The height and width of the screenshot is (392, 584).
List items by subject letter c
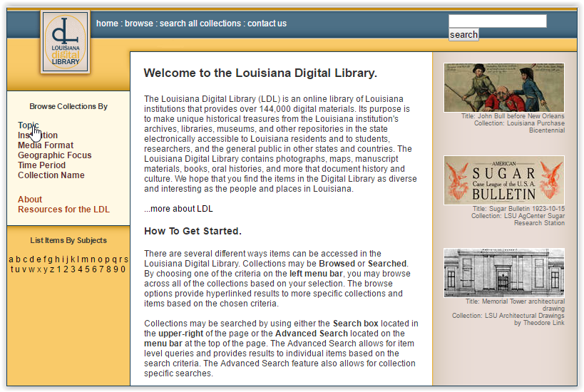point(26,259)
